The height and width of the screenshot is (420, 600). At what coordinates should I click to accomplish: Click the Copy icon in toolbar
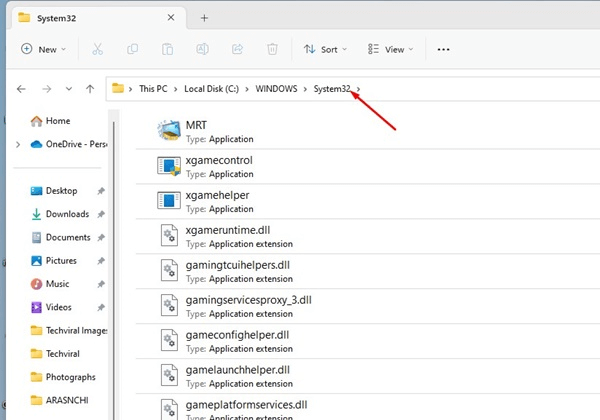coord(133,49)
